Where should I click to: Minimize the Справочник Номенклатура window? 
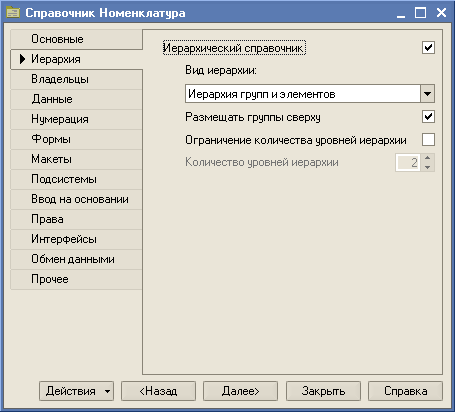coord(401,14)
